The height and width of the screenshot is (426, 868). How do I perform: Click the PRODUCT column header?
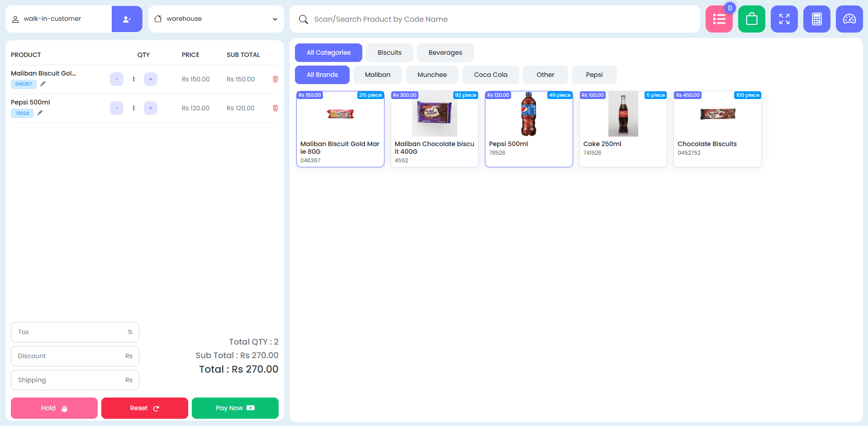pyautogui.click(x=26, y=55)
